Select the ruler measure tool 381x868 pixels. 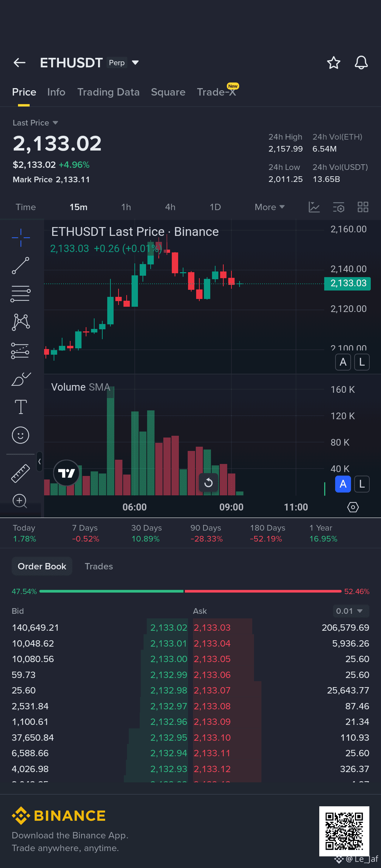click(20, 473)
